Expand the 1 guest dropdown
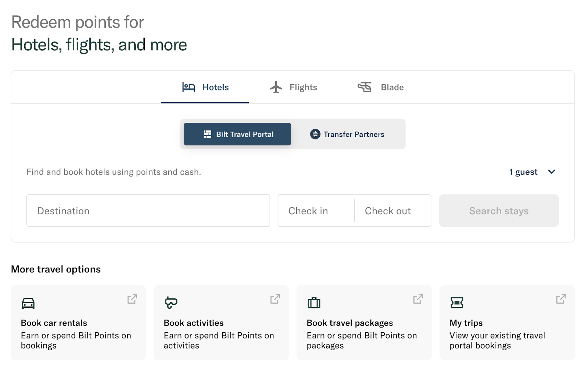This screenshot has height=376, width=588. (532, 172)
